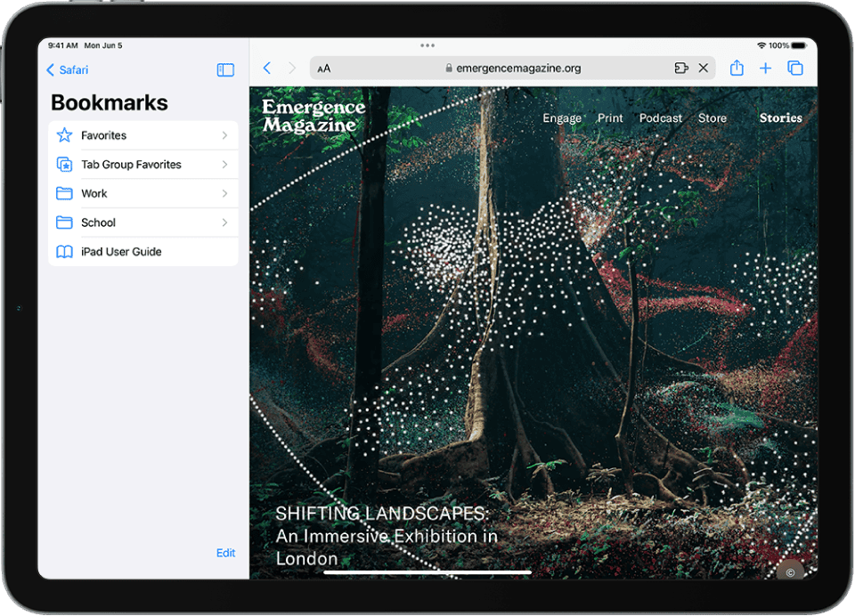Open the Stories section
The image size is (855, 616).
(780, 118)
